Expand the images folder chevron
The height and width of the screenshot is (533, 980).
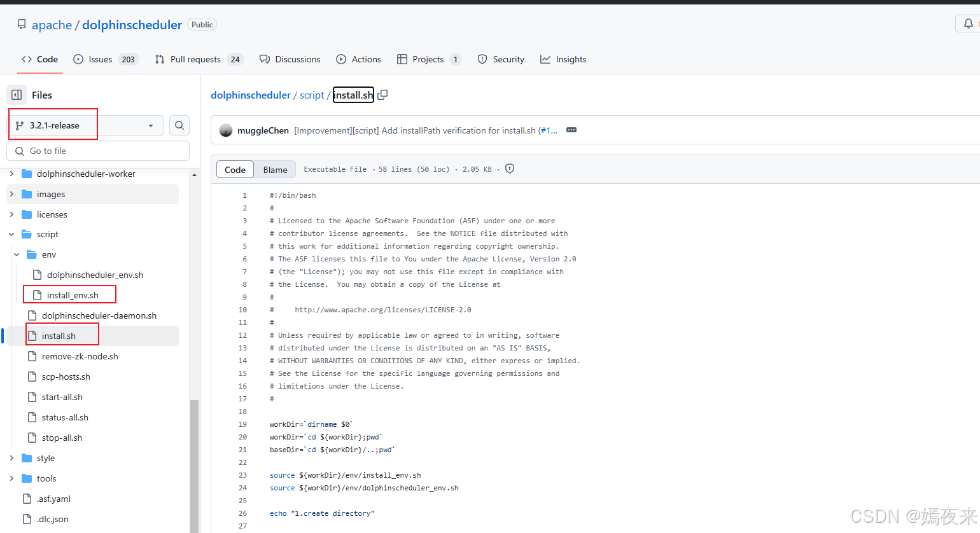pos(11,194)
